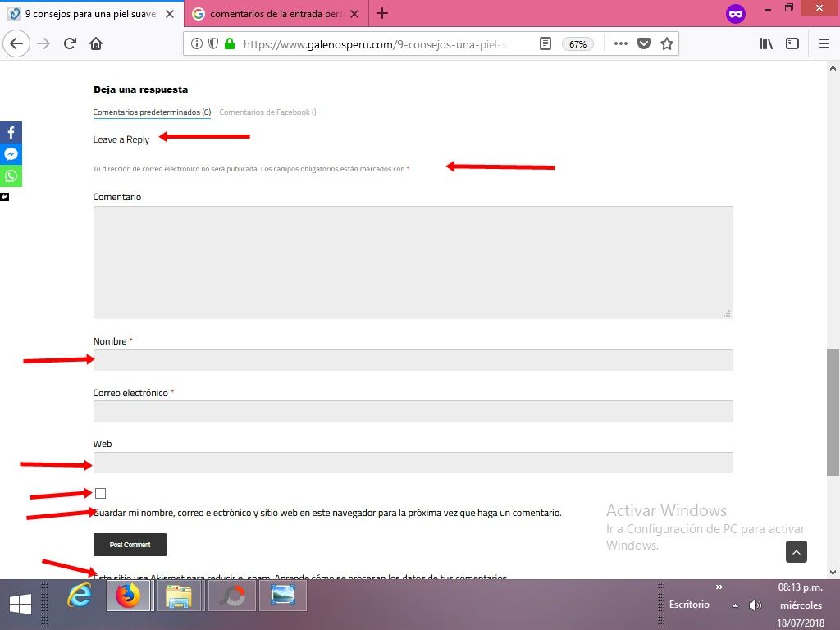Image resolution: width=840 pixels, height=630 pixels.
Task: Click the page vertical scrollbar thumb
Action: (x=833, y=413)
